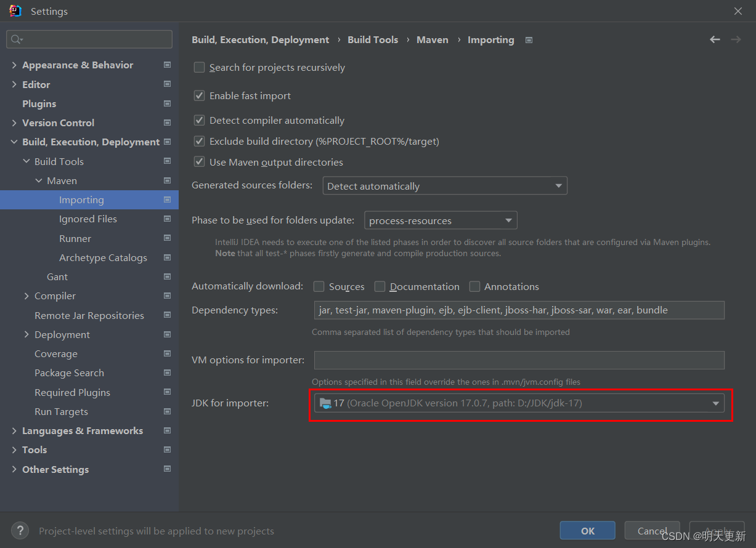
Task: Click project-level icon beside Archetype Catalogs
Action: coord(167,257)
